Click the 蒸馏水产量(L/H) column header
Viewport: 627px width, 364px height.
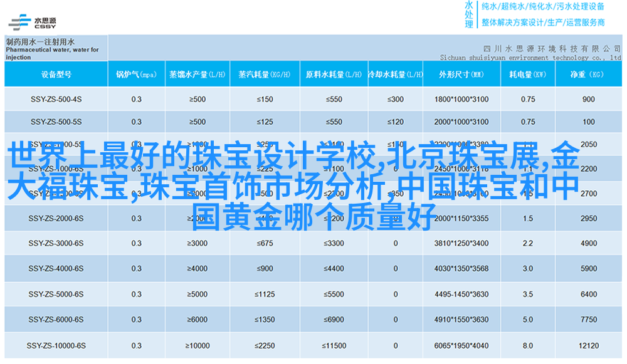pyautogui.click(x=197, y=75)
